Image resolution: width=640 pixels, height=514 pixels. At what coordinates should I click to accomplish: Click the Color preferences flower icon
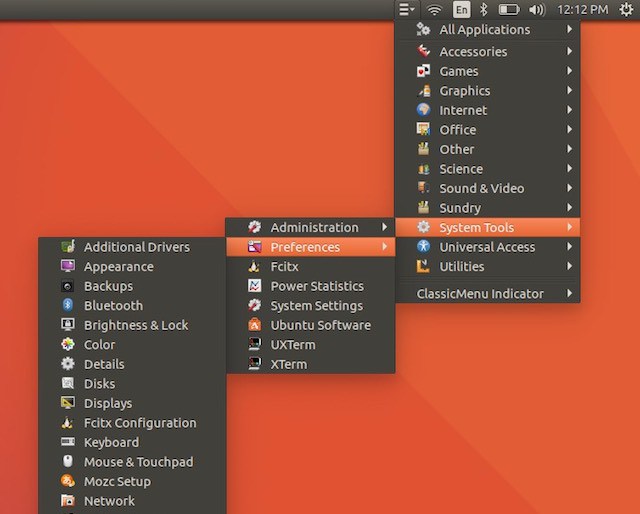(68, 344)
